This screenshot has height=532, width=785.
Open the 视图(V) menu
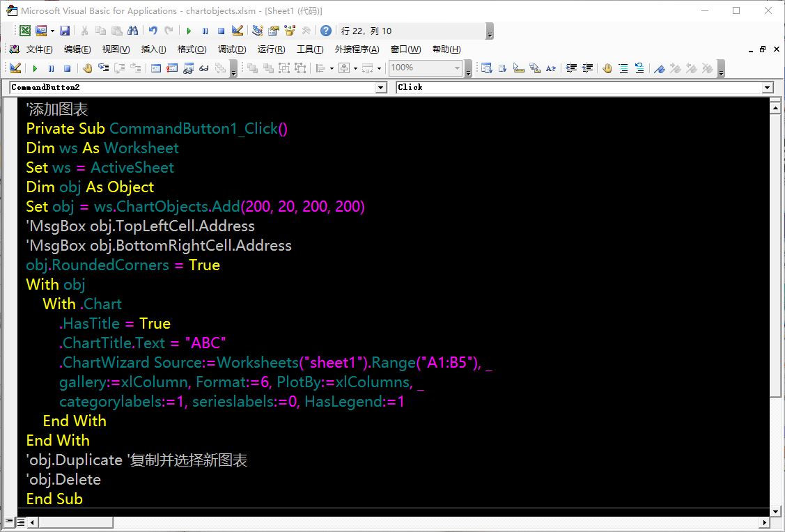pyautogui.click(x=116, y=49)
